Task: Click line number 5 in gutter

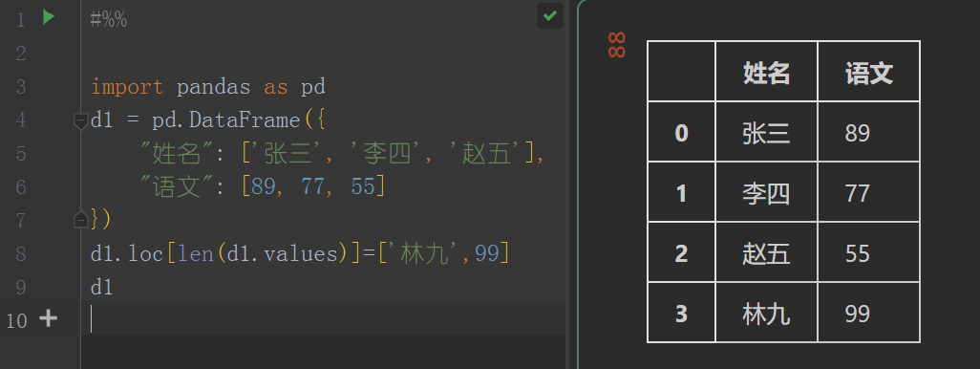Action: click(21, 153)
